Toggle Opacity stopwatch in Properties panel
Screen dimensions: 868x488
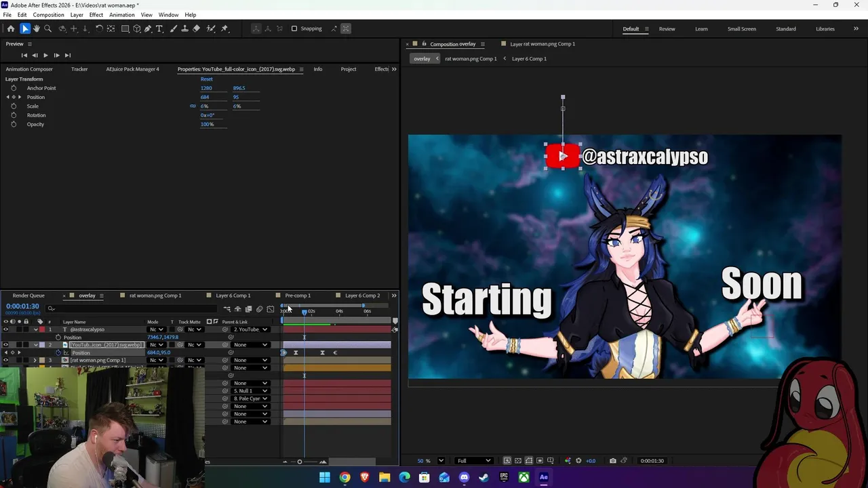[14, 124]
